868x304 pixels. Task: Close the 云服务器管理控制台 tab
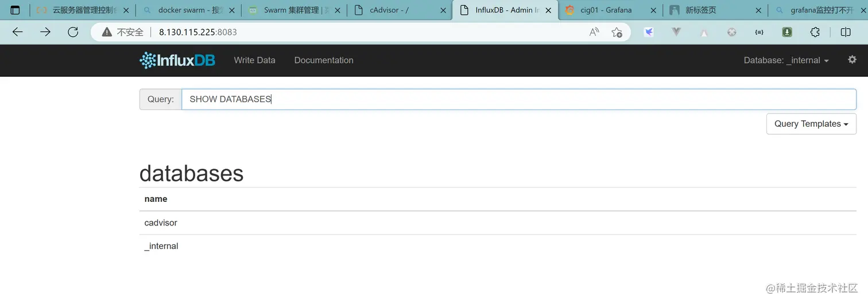point(126,10)
